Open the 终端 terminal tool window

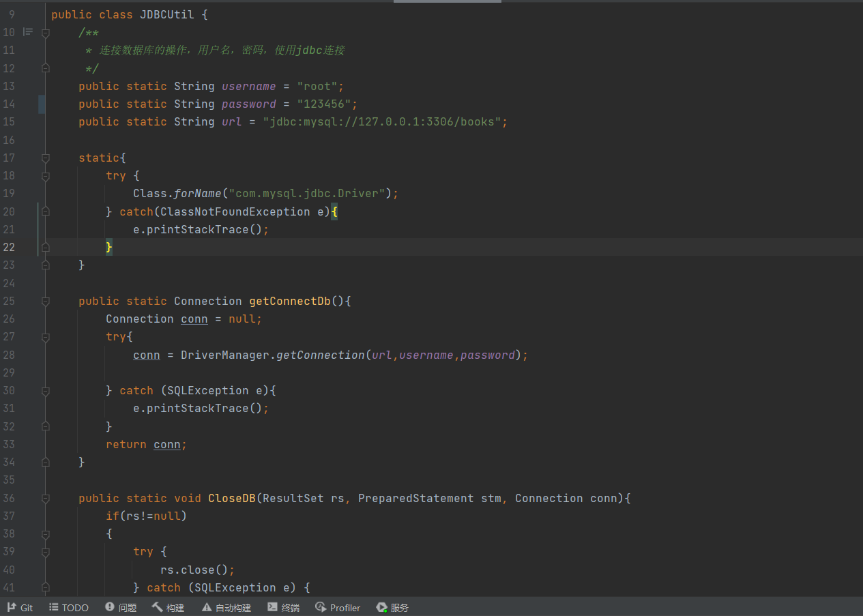pos(283,608)
